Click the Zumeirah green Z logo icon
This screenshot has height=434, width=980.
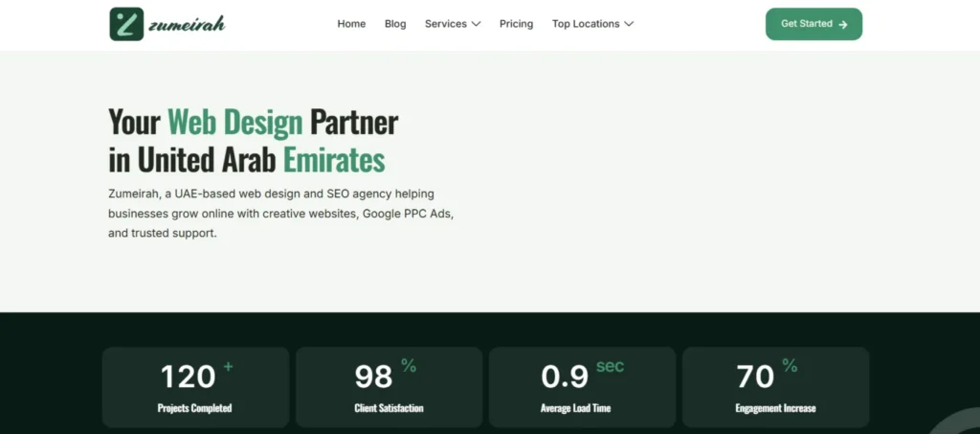(x=127, y=24)
